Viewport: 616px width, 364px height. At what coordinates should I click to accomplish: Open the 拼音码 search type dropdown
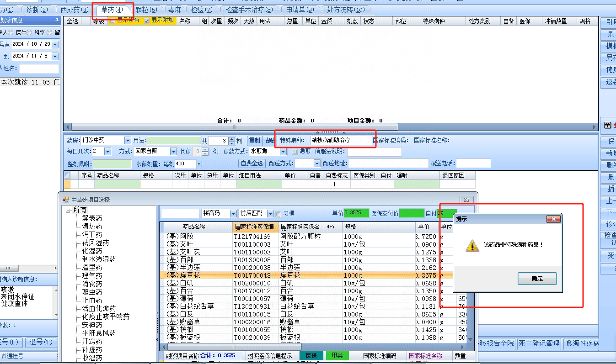pyautogui.click(x=233, y=213)
